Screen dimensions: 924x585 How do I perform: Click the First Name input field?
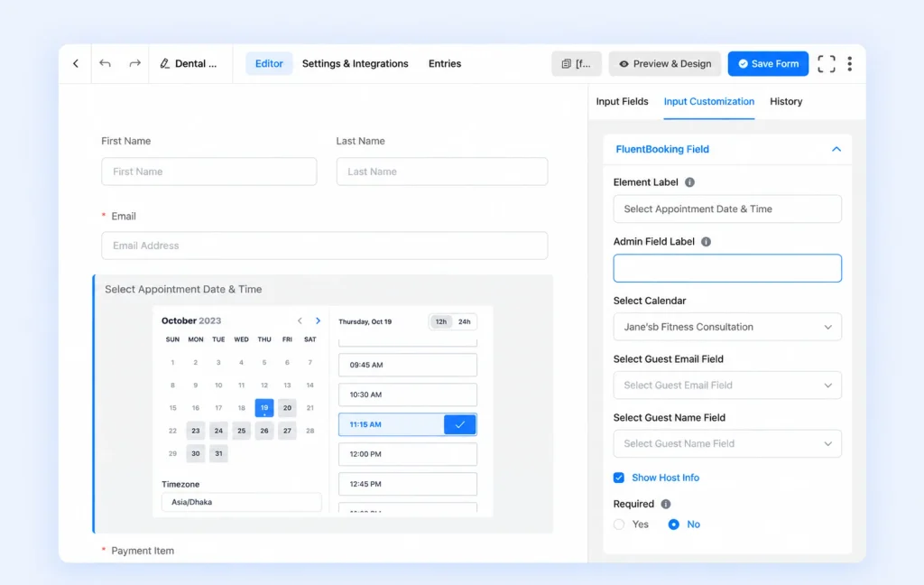click(x=209, y=172)
